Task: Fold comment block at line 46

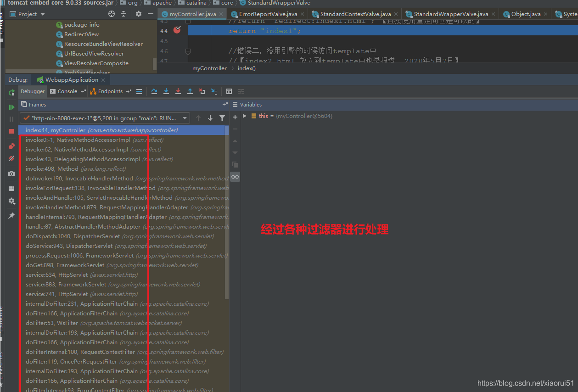Action: point(188,51)
